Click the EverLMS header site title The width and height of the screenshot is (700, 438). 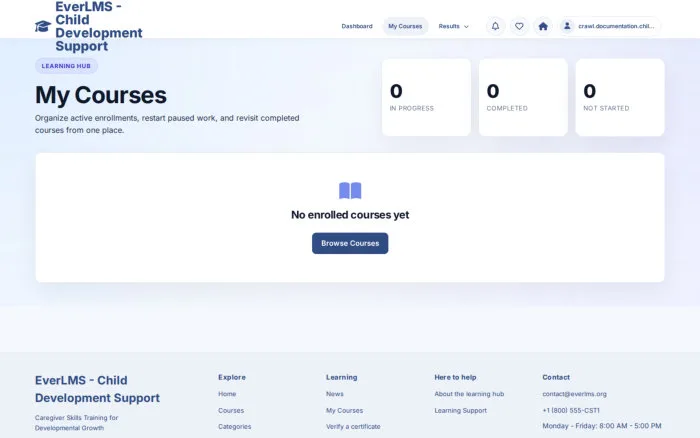tap(99, 26)
